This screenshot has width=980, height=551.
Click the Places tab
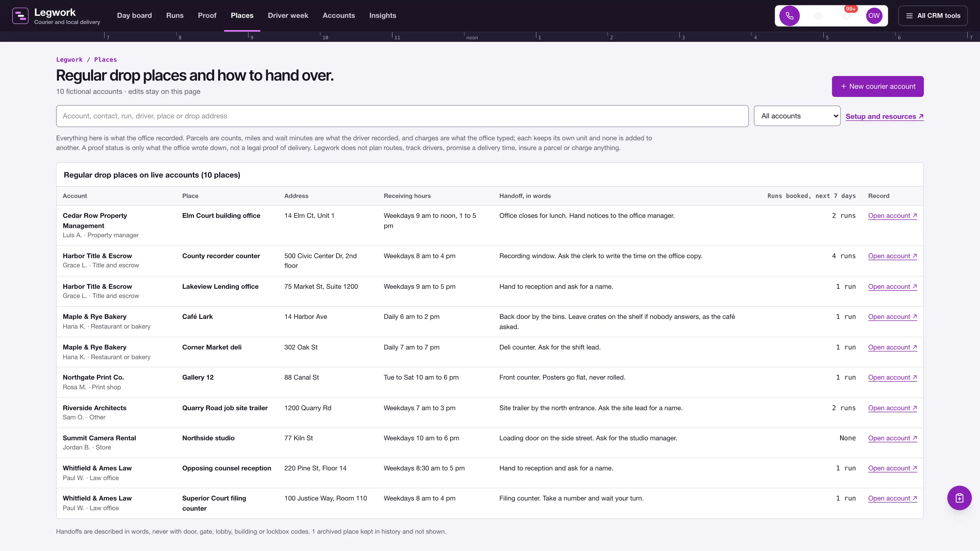coord(242,16)
